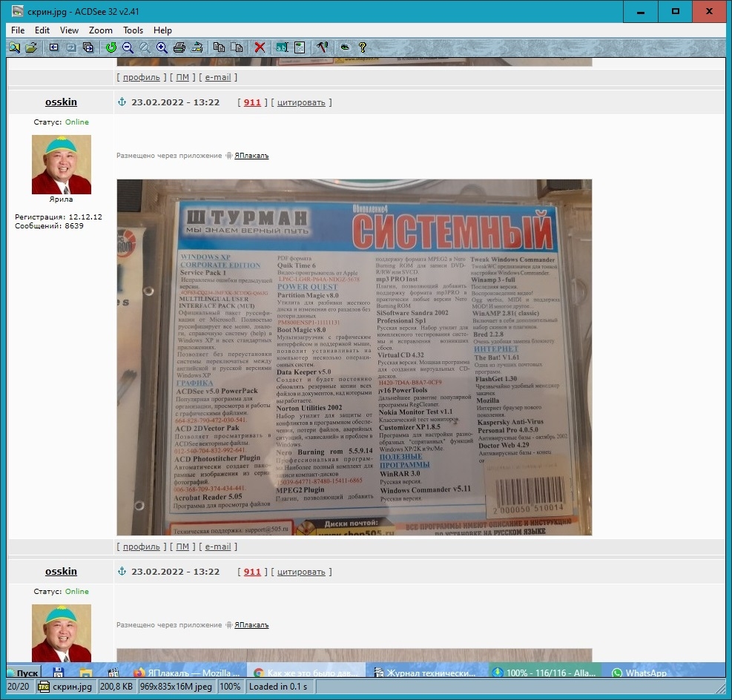The width and height of the screenshot is (732, 700).
Task: Click the yellow folder icon in pictured taskbar
Action: pos(86,673)
